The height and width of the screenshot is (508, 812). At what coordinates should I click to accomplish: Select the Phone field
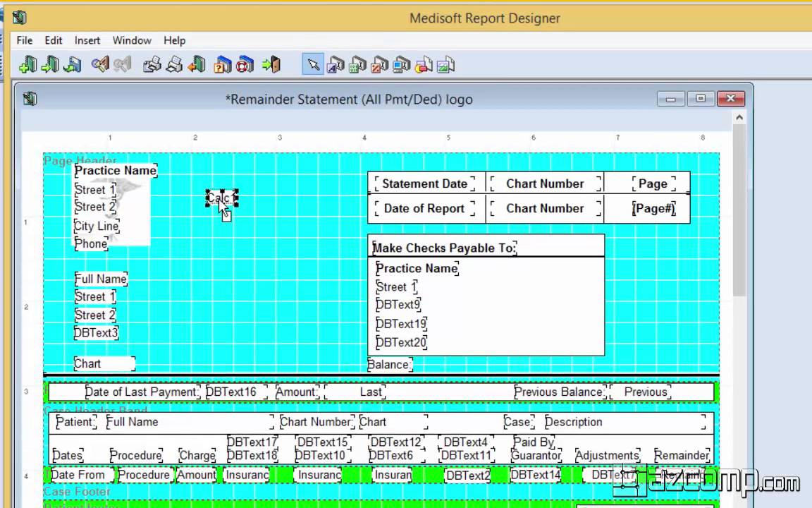click(x=91, y=243)
